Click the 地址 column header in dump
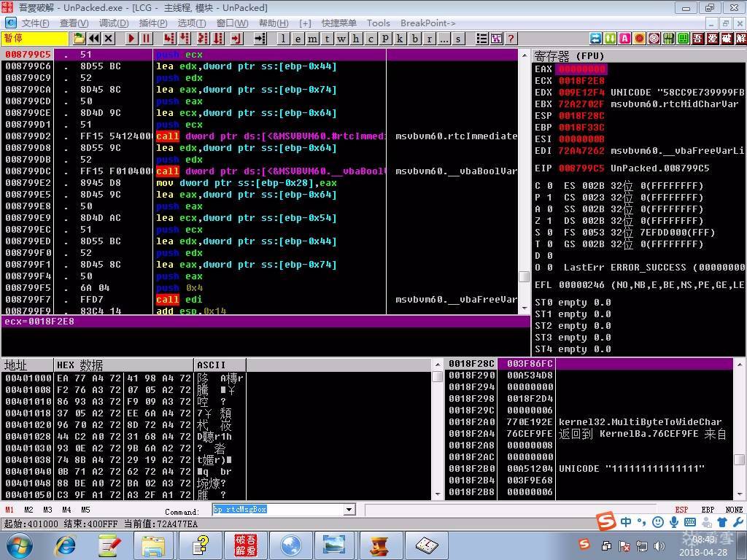This screenshot has width=747, height=560. (x=27, y=365)
